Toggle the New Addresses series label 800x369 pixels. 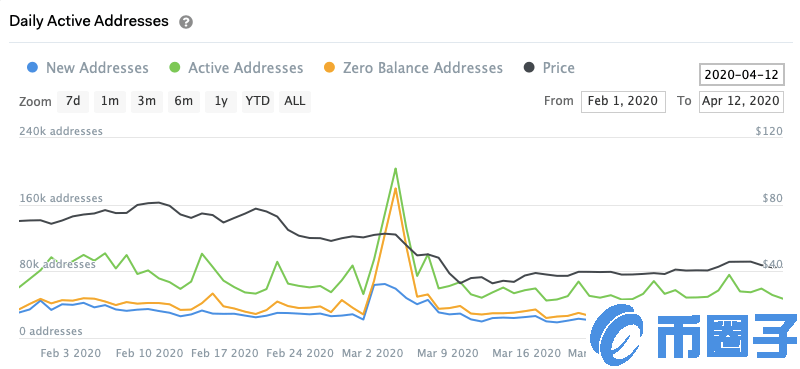pos(97,68)
